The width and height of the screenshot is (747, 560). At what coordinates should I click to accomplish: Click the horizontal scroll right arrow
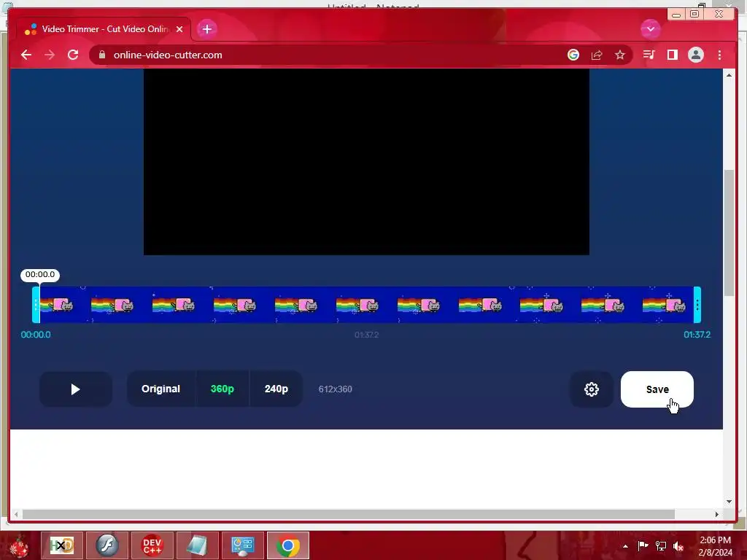click(x=717, y=514)
